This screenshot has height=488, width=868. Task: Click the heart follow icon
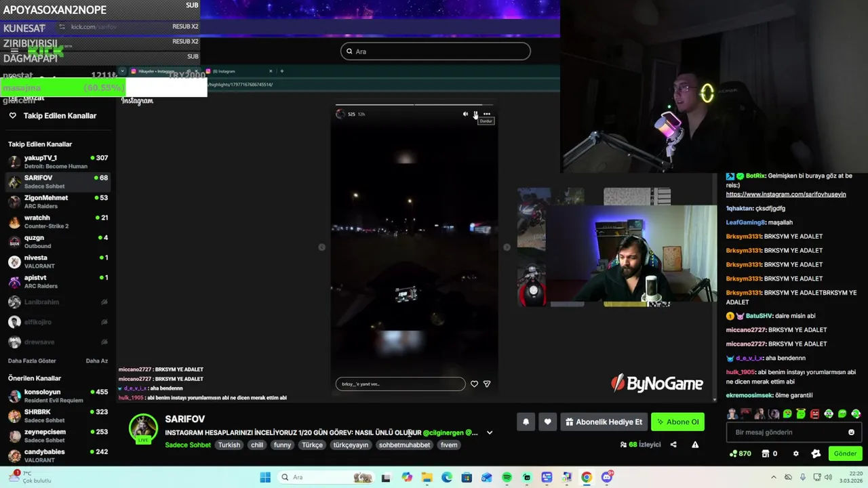(548, 422)
